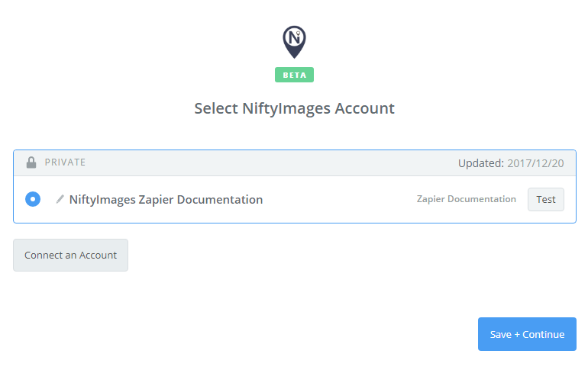
Task: Click the 'NiftyImages Zapier Documentation' account name
Action: (166, 200)
